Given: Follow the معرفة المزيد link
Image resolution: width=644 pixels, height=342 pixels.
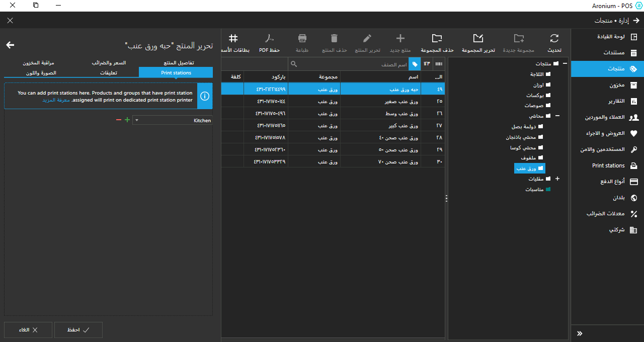Looking at the screenshot, I should tap(55, 100).
